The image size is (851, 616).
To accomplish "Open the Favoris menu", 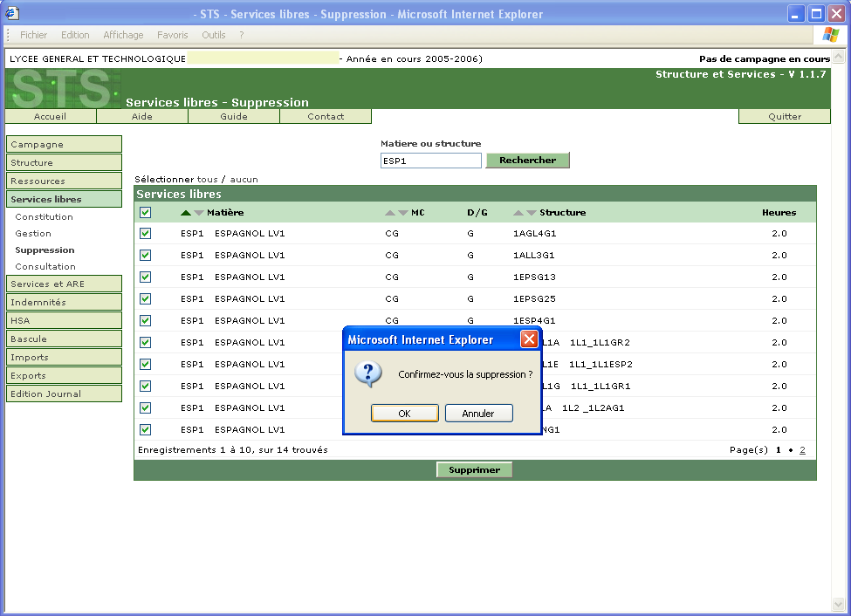I will (x=173, y=35).
